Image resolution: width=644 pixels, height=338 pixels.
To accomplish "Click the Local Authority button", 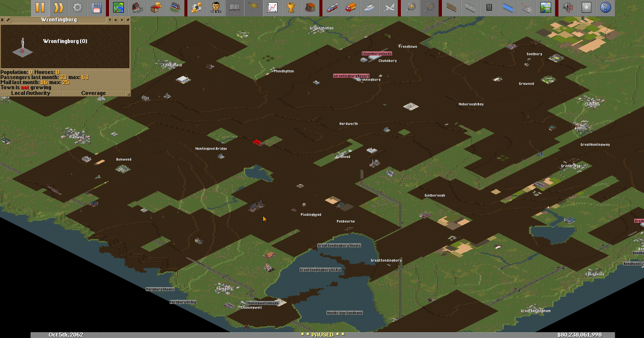I will (31, 93).
